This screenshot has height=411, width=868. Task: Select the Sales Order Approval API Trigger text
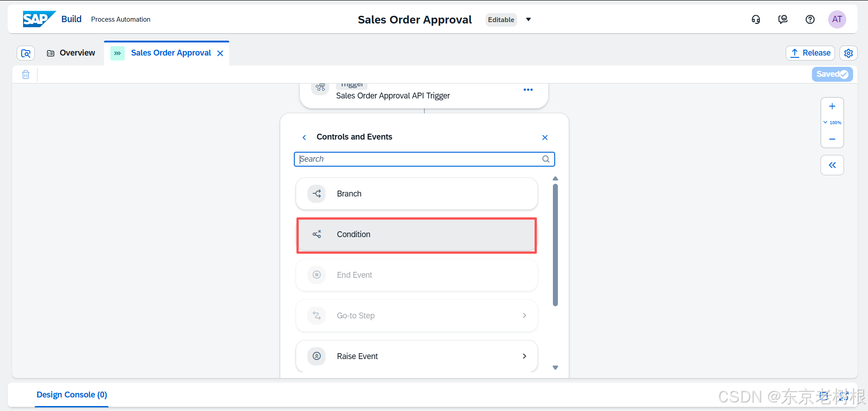[x=393, y=96]
